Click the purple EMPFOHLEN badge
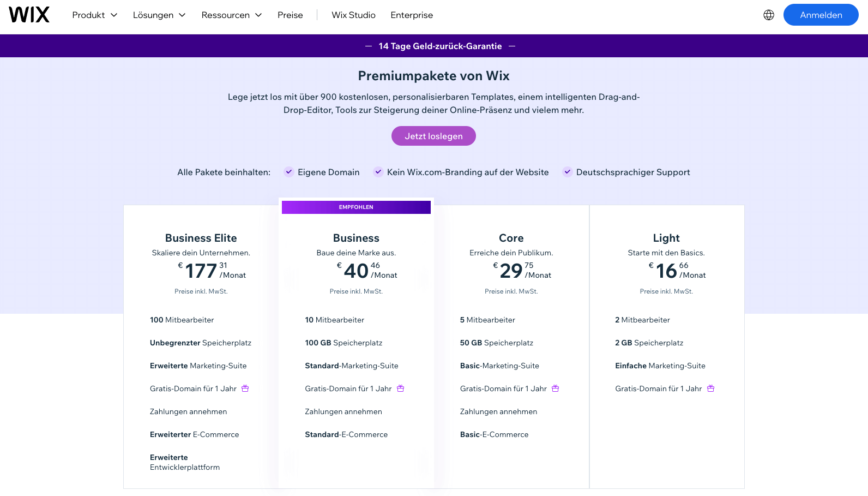Viewport: 868px width, 496px height. coord(356,207)
